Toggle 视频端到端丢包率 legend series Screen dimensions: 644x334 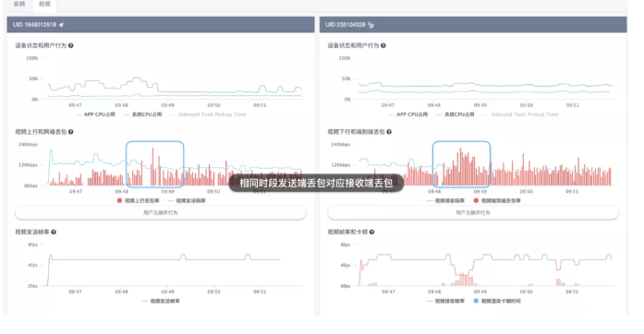[497, 200]
